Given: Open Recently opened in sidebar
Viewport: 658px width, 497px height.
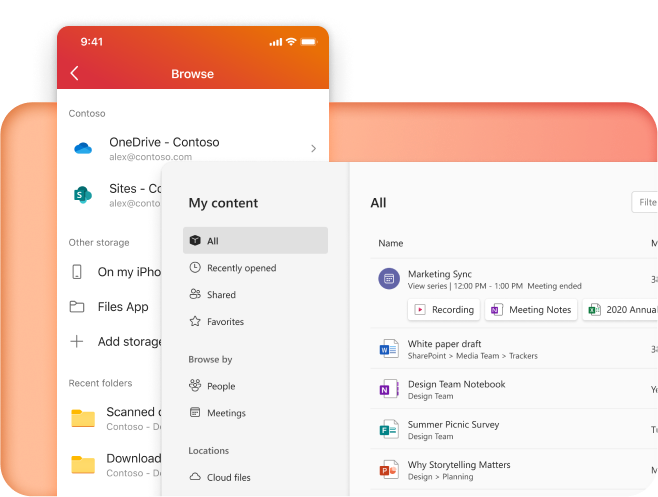Looking at the screenshot, I should point(241,268).
